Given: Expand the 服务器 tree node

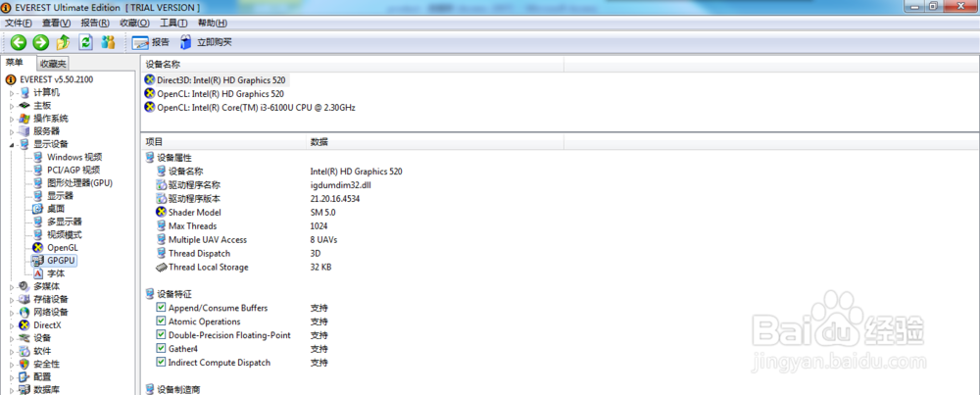Looking at the screenshot, I should point(11,132).
